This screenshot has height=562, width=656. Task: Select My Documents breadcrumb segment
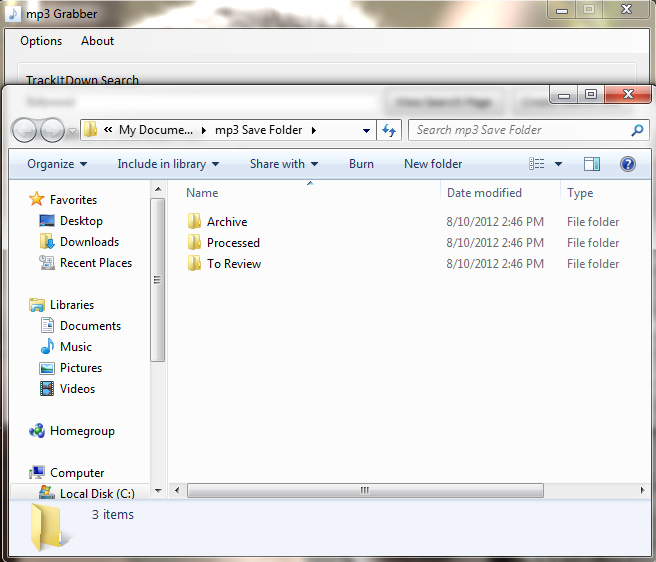pyautogui.click(x=156, y=130)
